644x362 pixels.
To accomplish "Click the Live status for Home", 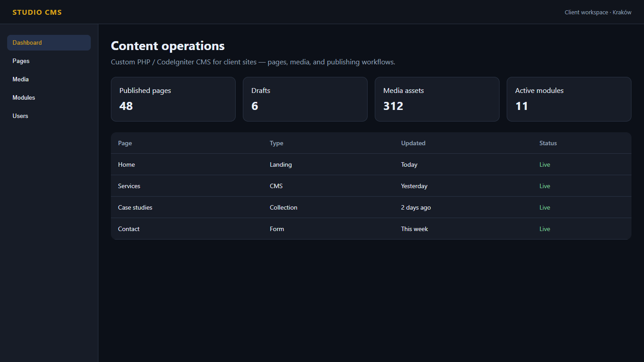I will 545,165.
